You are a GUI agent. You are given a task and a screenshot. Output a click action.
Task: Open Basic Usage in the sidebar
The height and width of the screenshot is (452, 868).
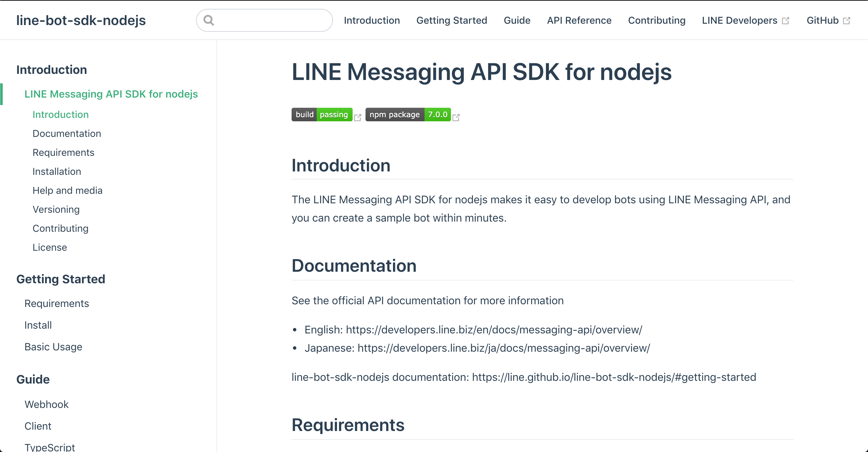click(x=53, y=347)
